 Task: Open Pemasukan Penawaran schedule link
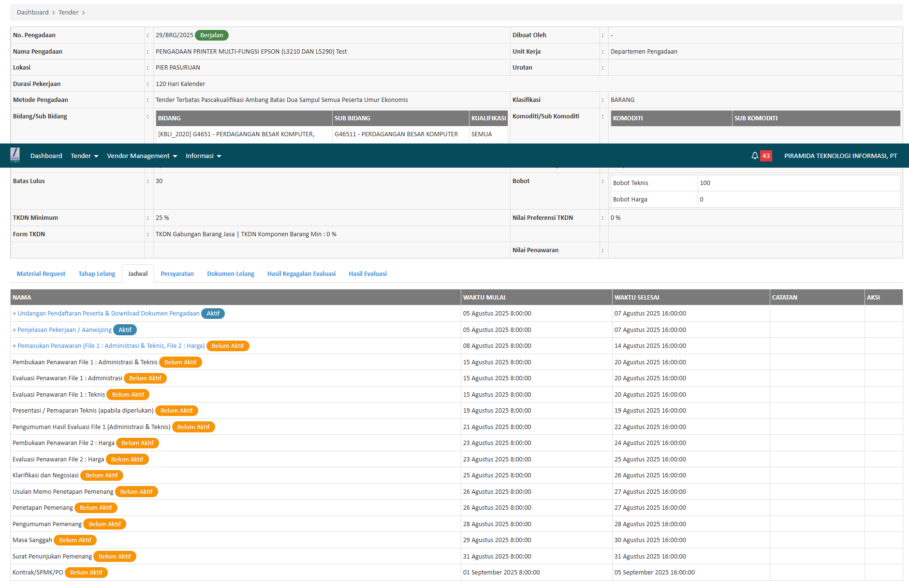[111, 346]
